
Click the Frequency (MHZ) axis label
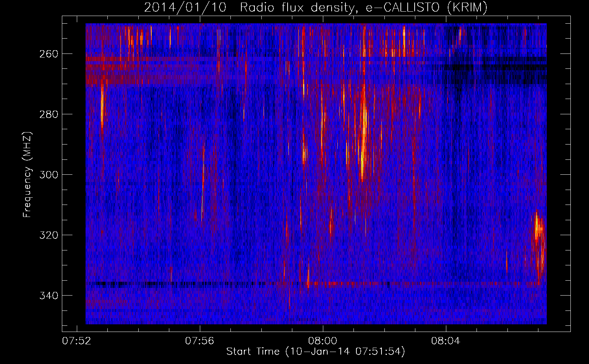(x=27, y=175)
